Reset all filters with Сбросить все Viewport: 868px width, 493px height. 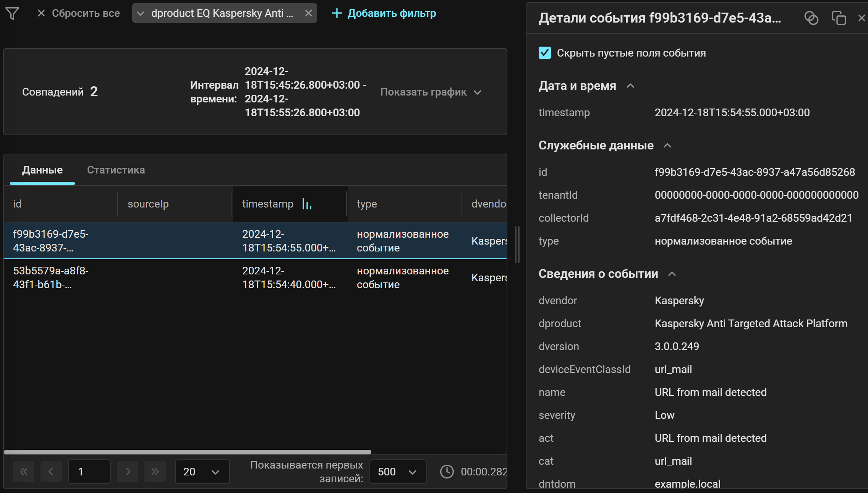pyautogui.click(x=79, y=13)
